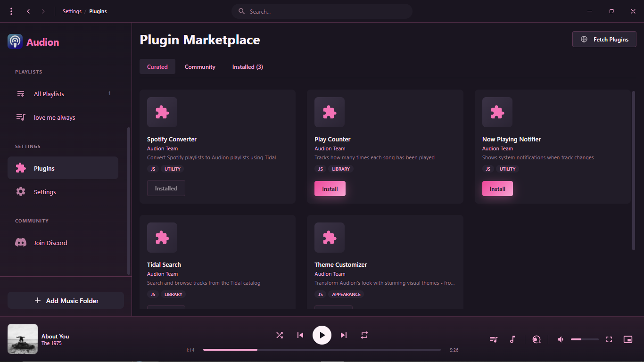Image resolution: width=644 pixels, height=362 pixels.
Task: Click the Add Music Folder button
Action: [66, 300]
